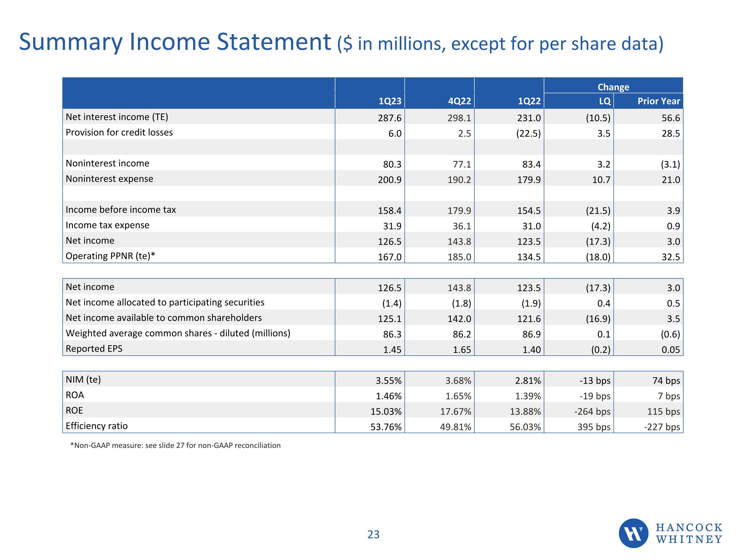The height and width of the screenshot is (560, 747).
Task: Click the Provision for credit losses label
Action: [x=119, y=132]
